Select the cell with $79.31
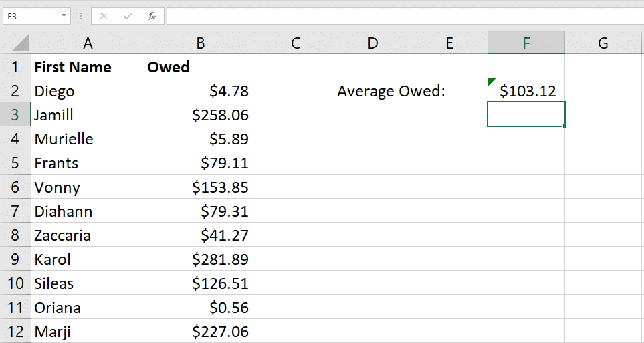The width and height of the screenshot is (644, 343). pos(201,211)
